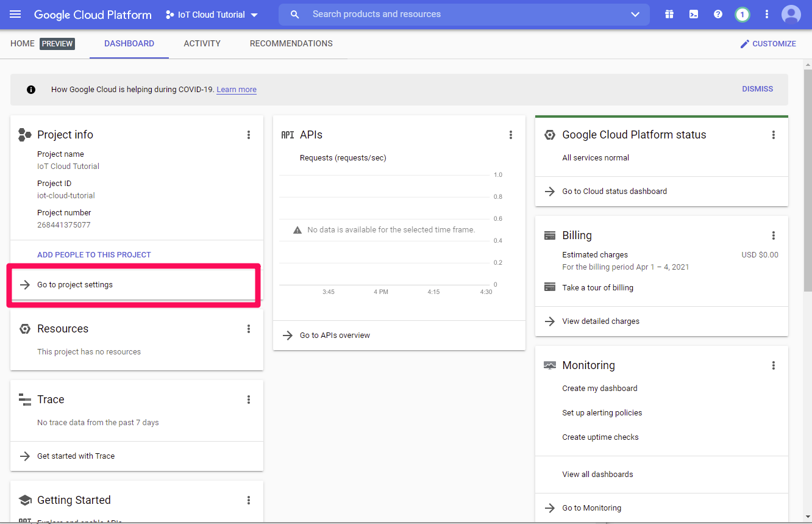Select project ID text iot-cloud-tutorial
Viewport: 812px width, 524px height.
pyautogui.click(x=66, y=196)
